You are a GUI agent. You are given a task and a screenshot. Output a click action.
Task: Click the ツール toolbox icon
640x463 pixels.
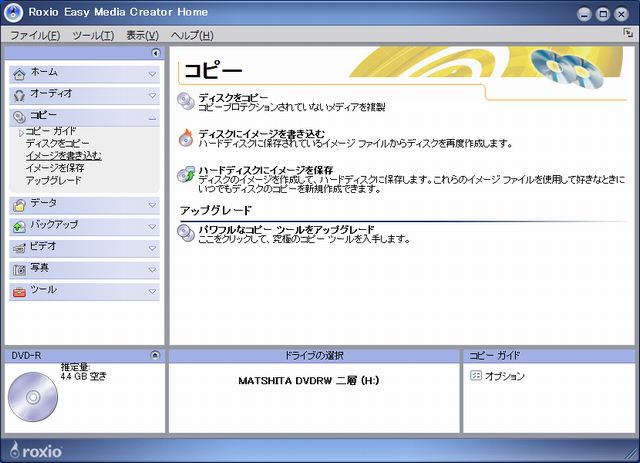tap(19, 292)
